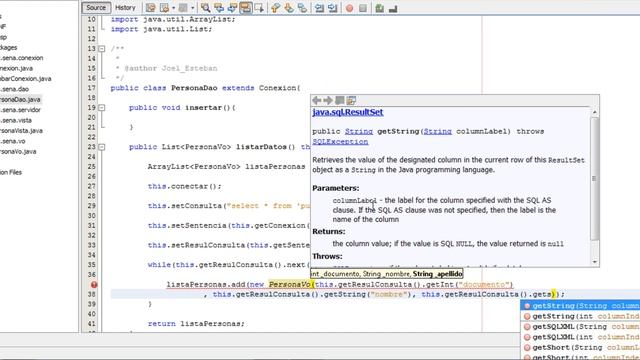Toggle Highlight Search in the editor toolbar

coord(246,8)
